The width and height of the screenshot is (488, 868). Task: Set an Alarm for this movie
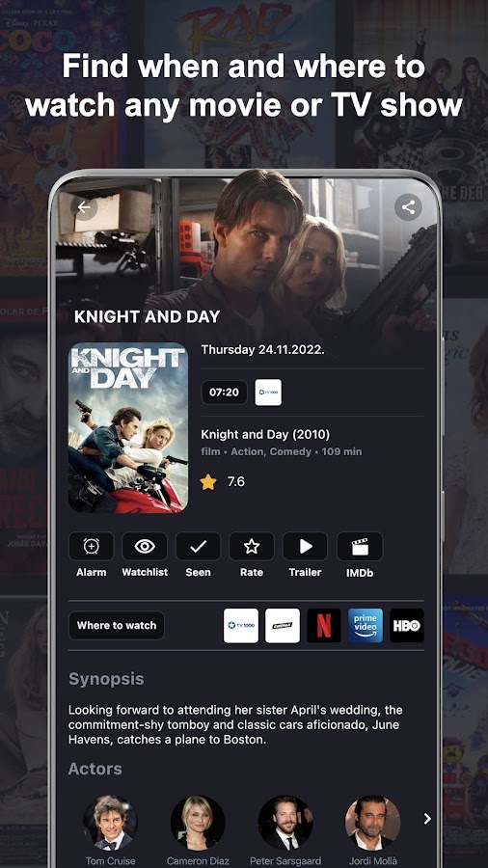(92, 547)
